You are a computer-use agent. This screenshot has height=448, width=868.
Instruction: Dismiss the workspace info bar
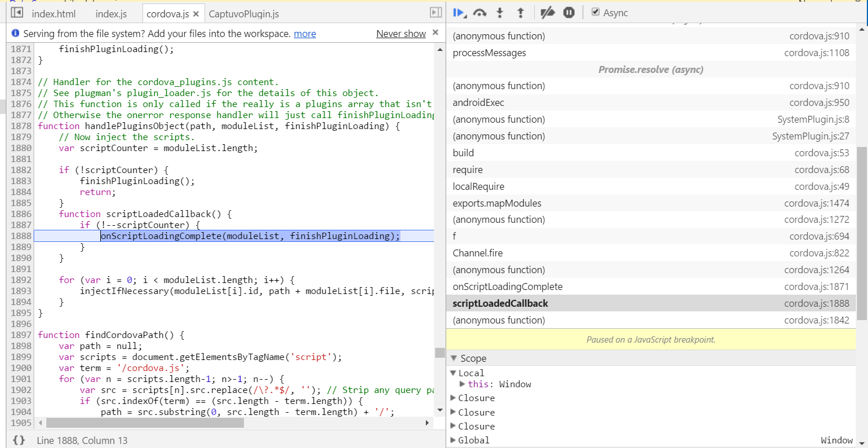point(436,32)
